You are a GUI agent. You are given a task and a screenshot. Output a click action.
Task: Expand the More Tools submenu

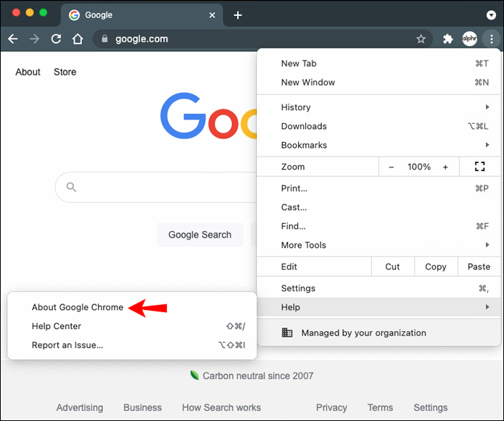pyautogui.click(x=379, y=246)
